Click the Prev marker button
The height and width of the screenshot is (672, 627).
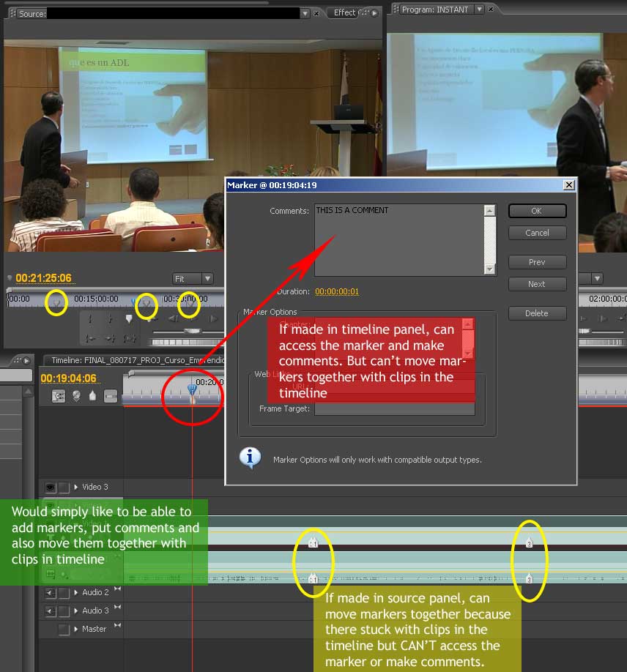click(x=538, y=262)
